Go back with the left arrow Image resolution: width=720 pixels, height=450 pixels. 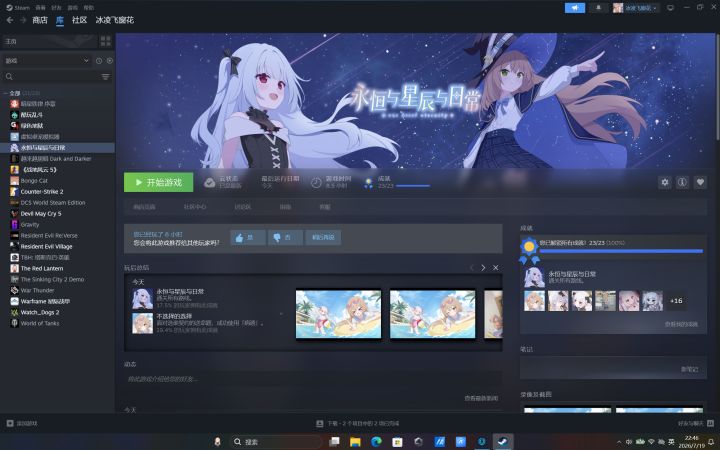click(x=10, y=20)
